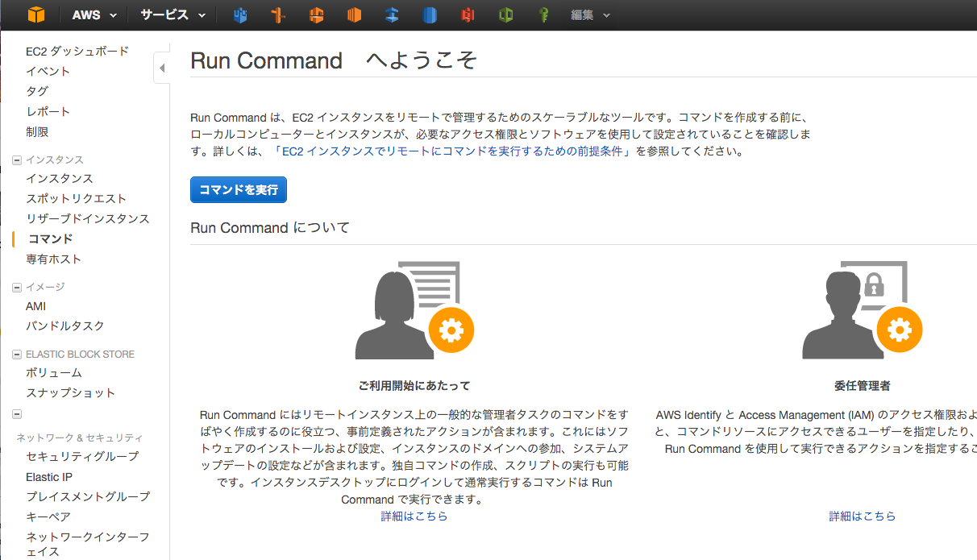Open the 編集 edit dropdown in top bar

(x=590, y=15)
